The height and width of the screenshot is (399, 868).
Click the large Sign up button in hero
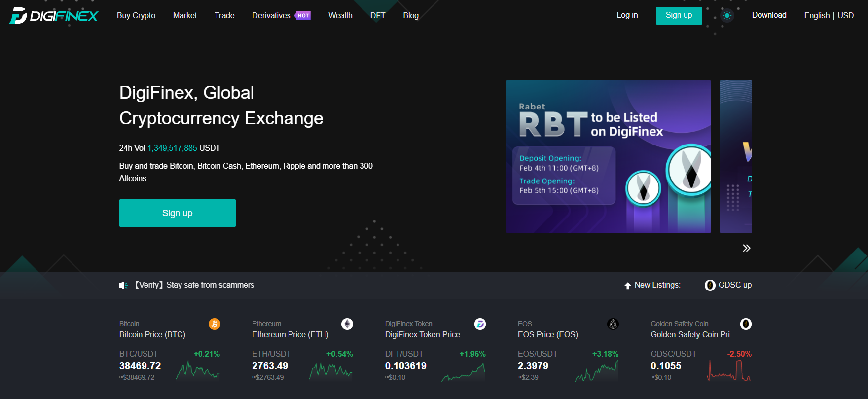point(178,213)
